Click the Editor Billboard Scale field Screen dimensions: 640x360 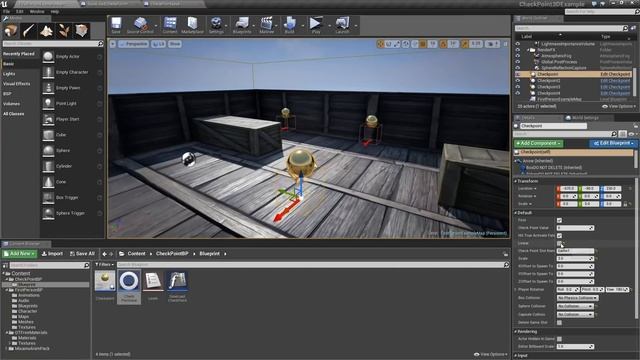click(576, 347)
